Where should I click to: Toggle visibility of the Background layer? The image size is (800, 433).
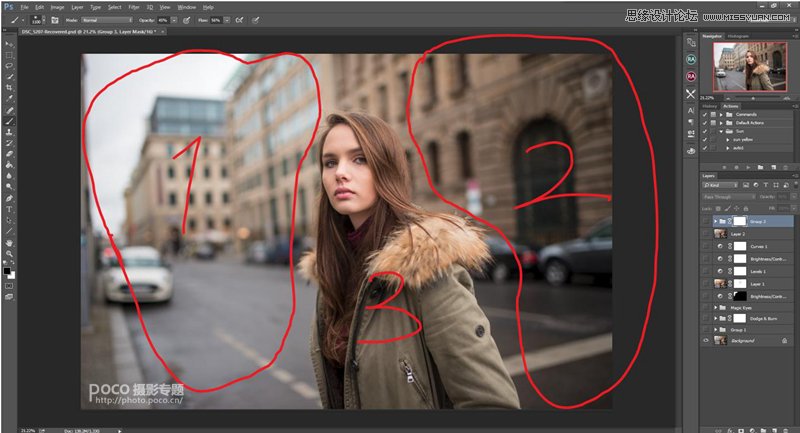click(707, 340)
